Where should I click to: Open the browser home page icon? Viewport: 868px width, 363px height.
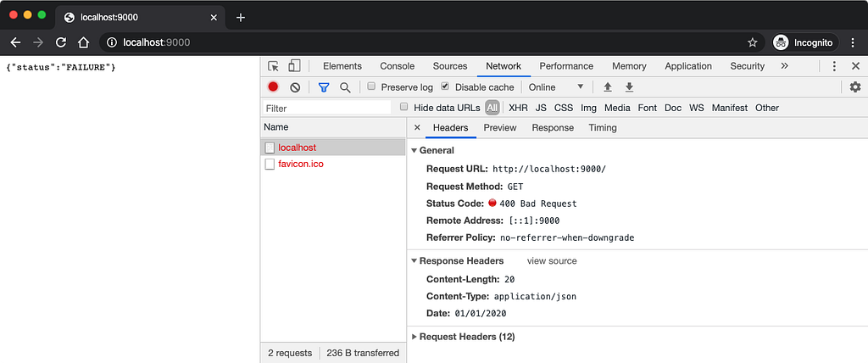click(83, 42)
